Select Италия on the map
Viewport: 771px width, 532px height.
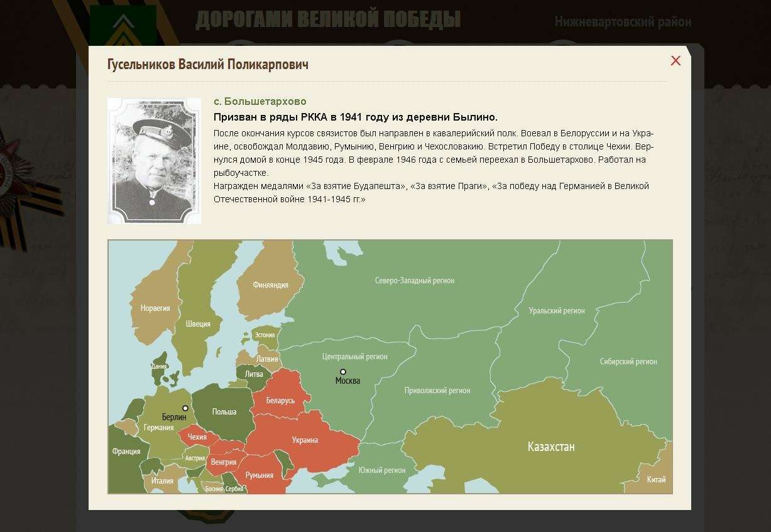click(x=162, y=480)
